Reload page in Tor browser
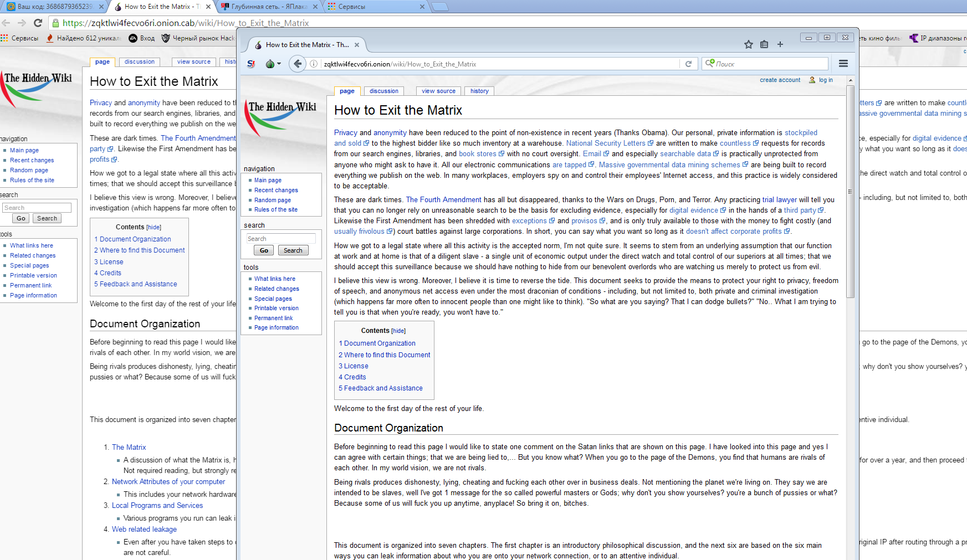Screen dimensions: 967x560 click(x=688, y=64)
